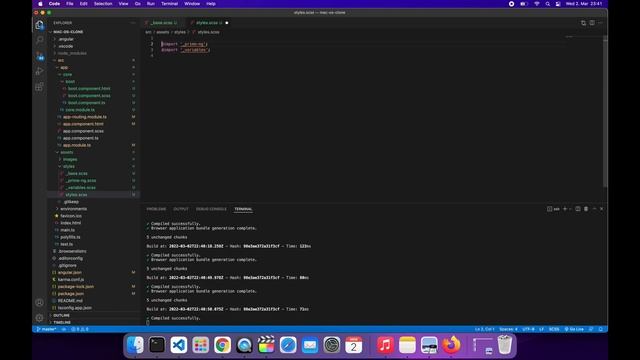Click LF end-of-line in the status bar
Image resolution: width=640 pixels, height=360 pixels.
coord(542,329)
